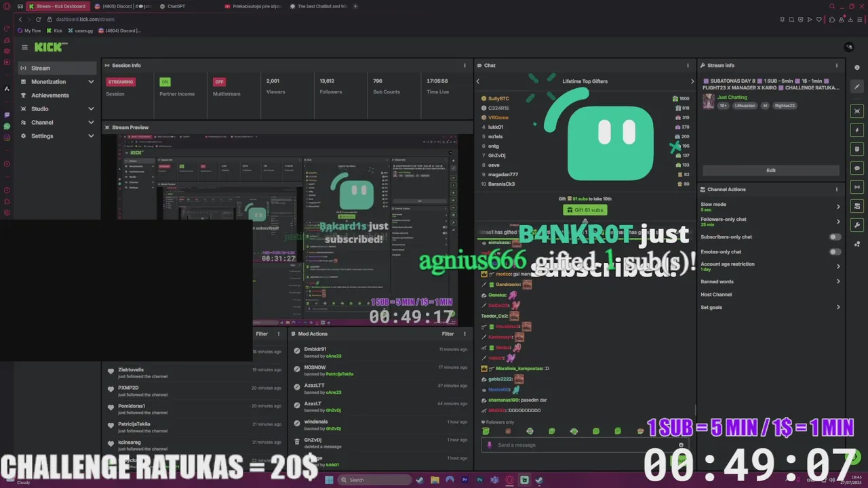The height and width of the screenshot is (488, 868).
Task: Open Twitch in Opera sidebar
Action: click(7, 115)
